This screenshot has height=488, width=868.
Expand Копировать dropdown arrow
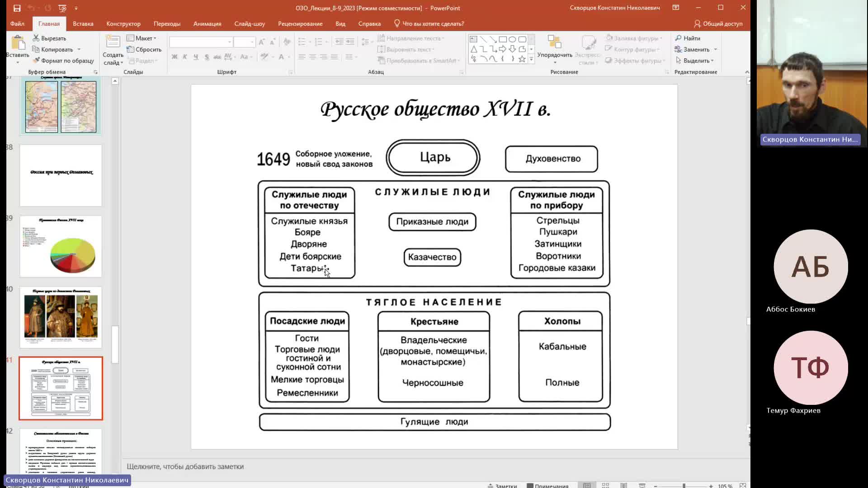point(79,50)
